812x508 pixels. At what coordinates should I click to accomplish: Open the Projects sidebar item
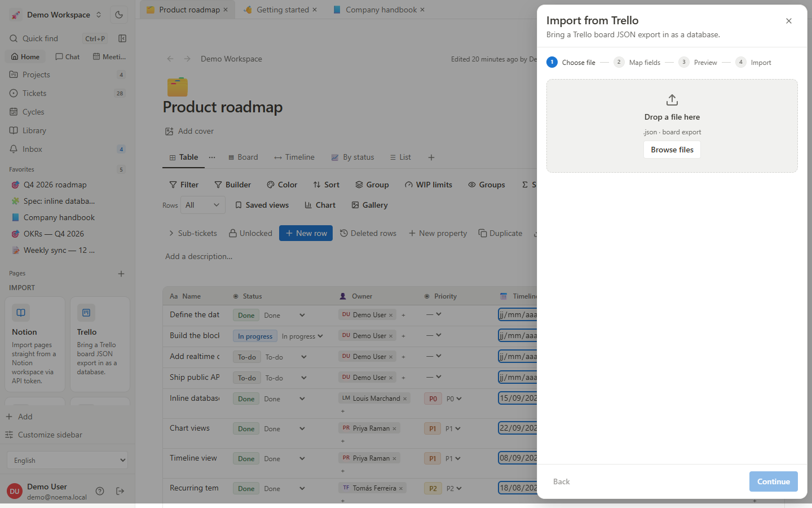[x=68, y=75]
